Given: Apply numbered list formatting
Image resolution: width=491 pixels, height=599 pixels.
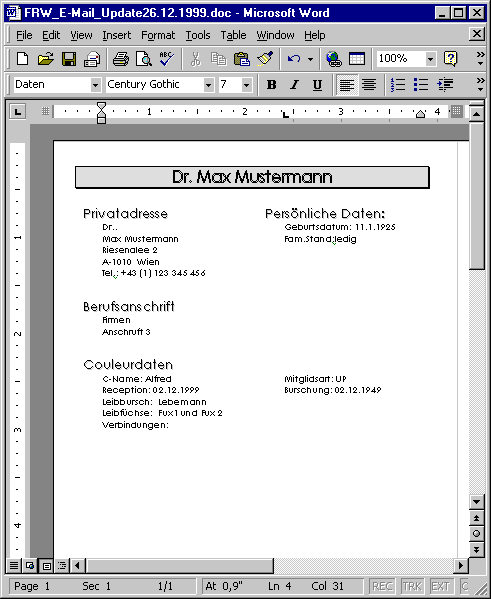Looking at the screenshot, I should coord(398,84).
